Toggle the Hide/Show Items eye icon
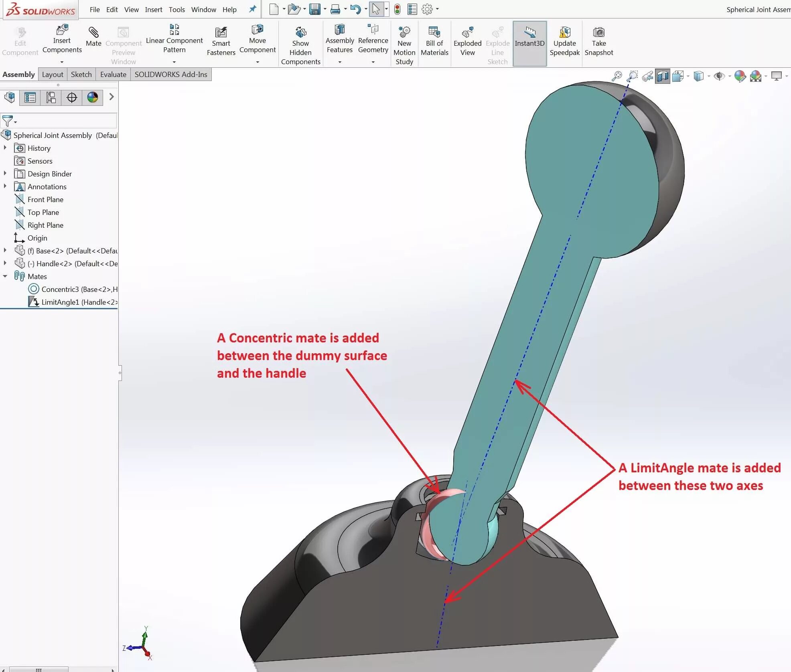The image size is (791, 672). pos(719,76)
